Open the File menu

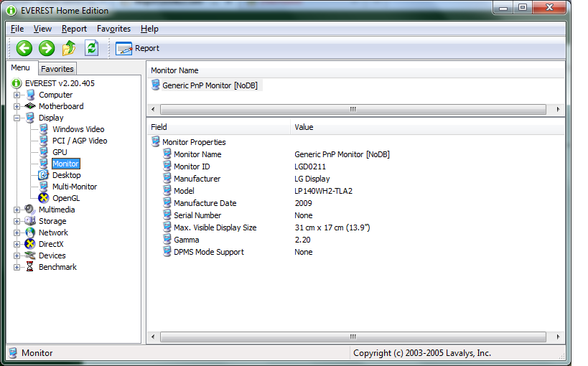coord(17,29)
